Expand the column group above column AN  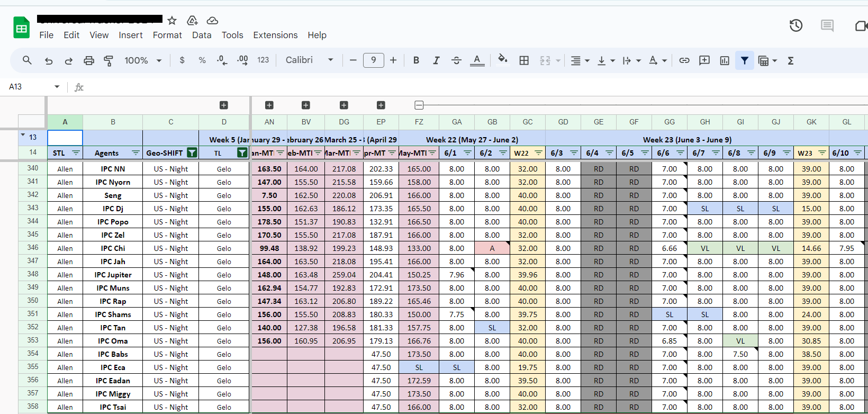click(269, 105)
